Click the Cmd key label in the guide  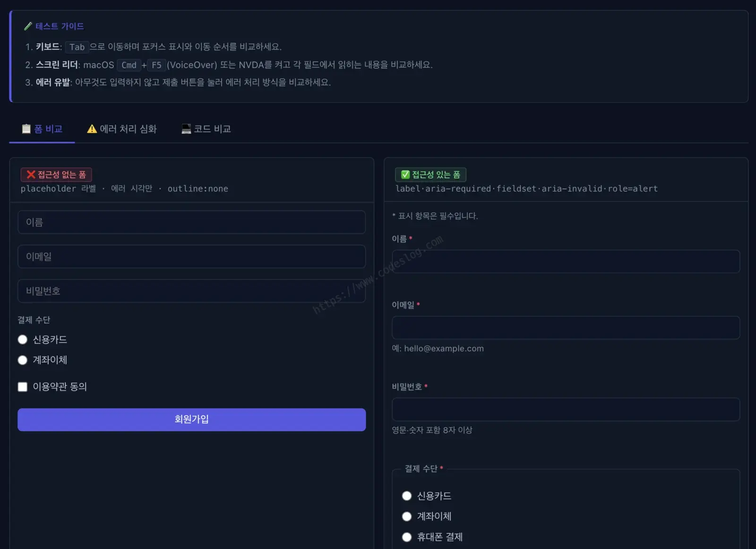tap(129, 65)
